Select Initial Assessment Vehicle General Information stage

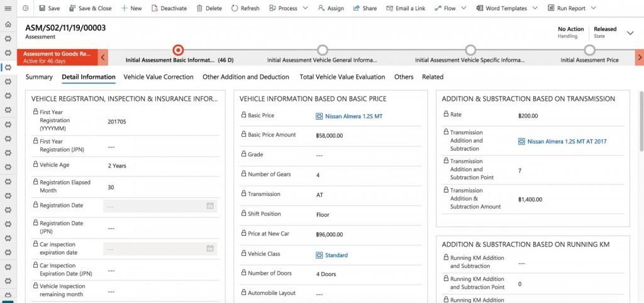point(323,50)
